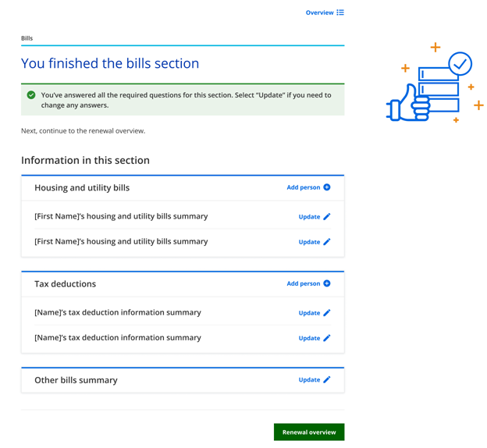This screenshot has width=487, height=448.
Task: Click pencil icon beside Other bills summary
Action: pyautogui.click(x=327, y=380)
